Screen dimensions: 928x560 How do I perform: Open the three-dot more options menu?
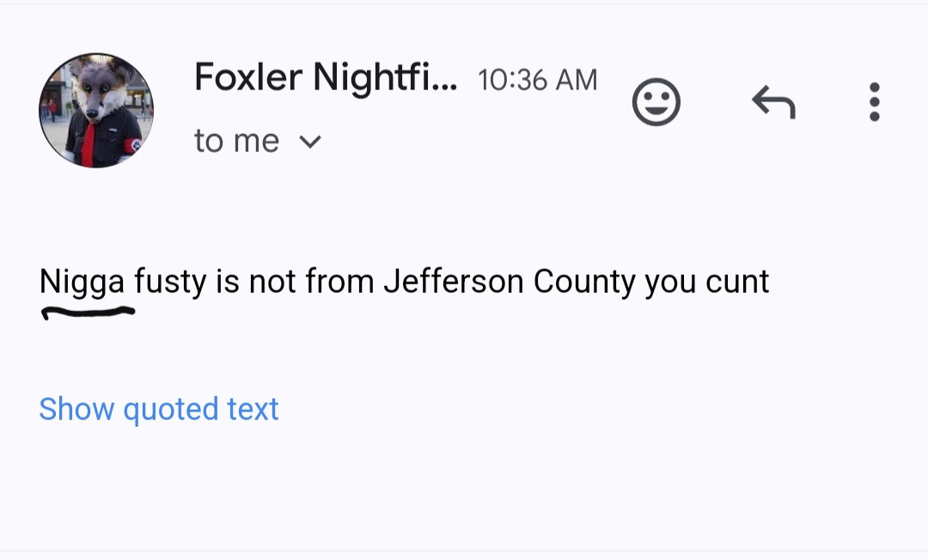point(874,101)
